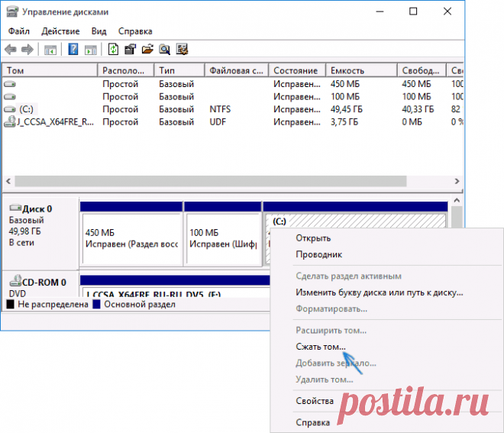Select the 450 МБ volume drive icon row
The height and width of the screenshot is (433, 504).
(x=10, y=84)
